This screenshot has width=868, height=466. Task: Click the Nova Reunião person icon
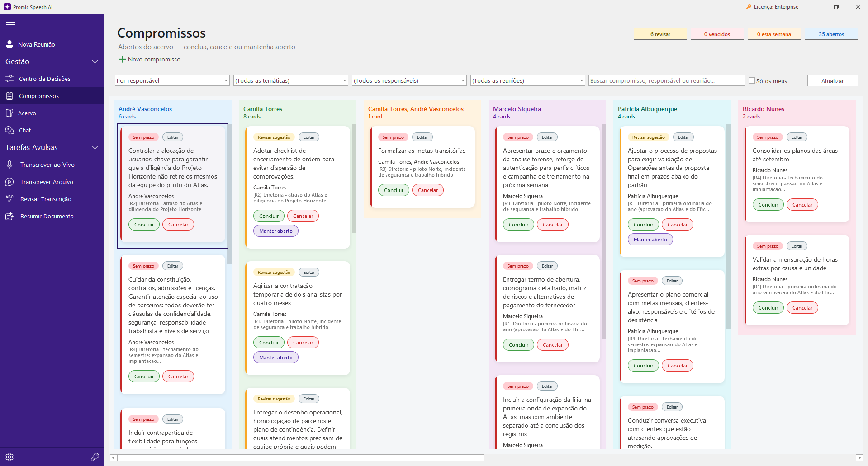pos(9,44)
